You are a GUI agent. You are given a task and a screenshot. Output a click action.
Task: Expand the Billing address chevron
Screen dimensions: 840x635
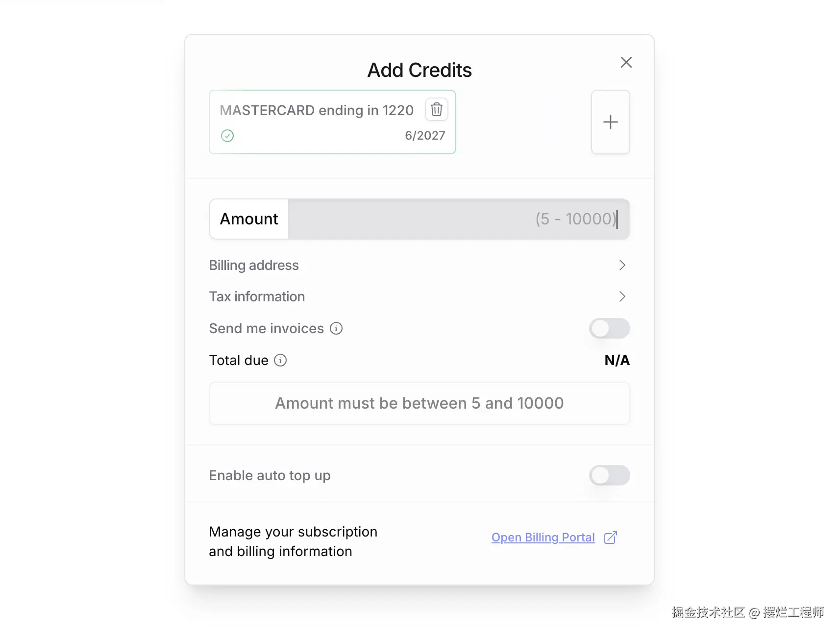pos(622,265)
